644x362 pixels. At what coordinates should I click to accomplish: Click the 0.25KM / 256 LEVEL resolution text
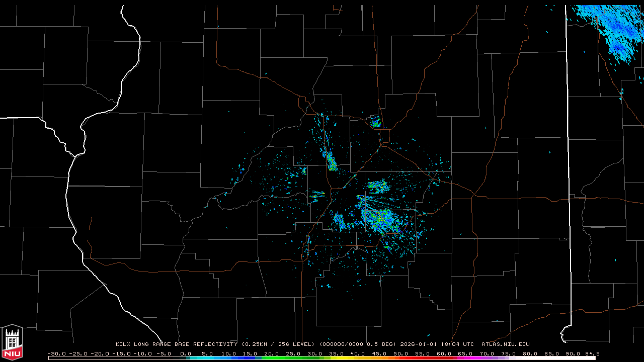pos(278,344)
